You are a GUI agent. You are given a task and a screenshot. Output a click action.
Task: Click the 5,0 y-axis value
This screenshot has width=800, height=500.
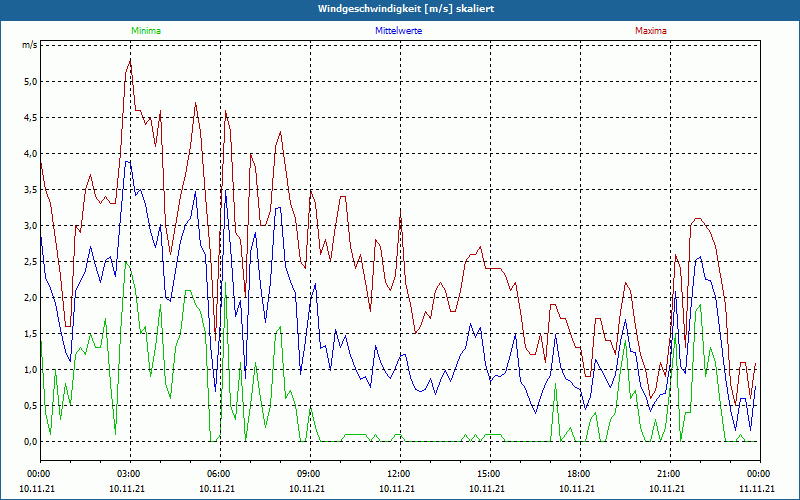click(x=31, y=82)
